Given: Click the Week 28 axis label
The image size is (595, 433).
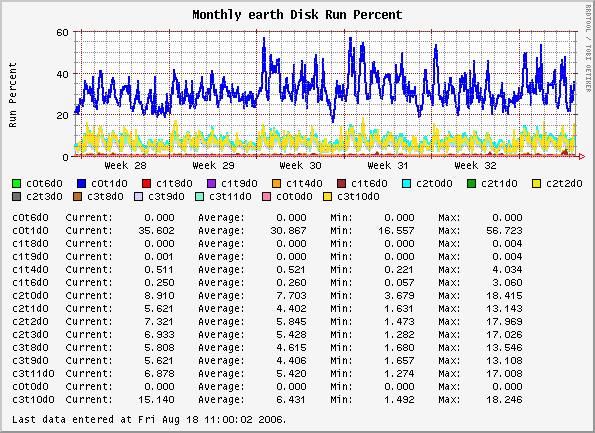Looking at the screenshot, I should (x=125, y=165).
